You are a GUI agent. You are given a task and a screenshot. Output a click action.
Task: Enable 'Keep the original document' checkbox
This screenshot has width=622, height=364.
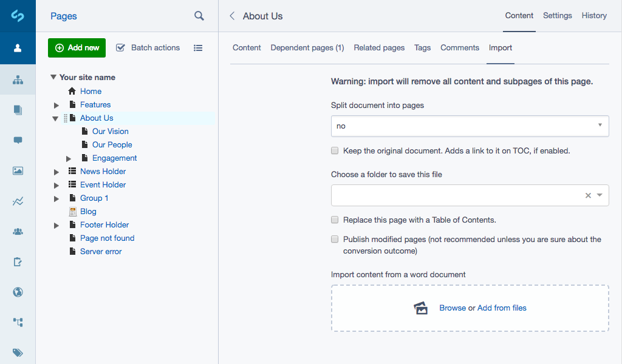click(335, 150)
